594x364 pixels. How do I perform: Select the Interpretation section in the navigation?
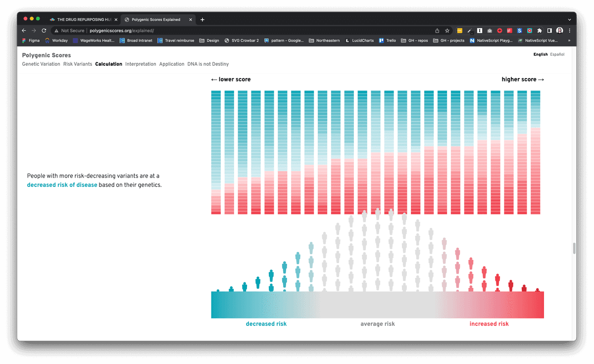pyautogui.click(x=141, y=64)
